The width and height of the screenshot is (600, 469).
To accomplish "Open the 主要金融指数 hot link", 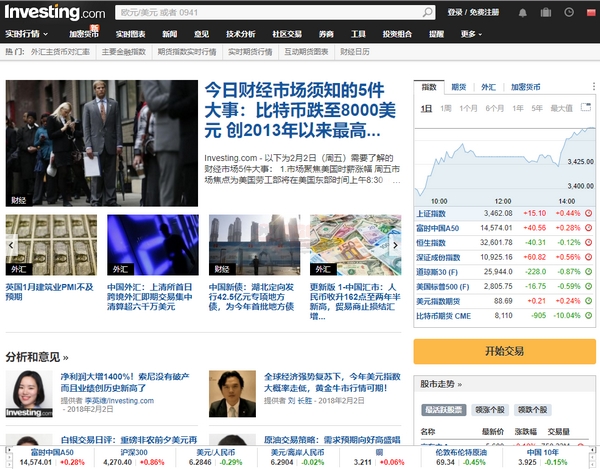I will tap(124, 52).
